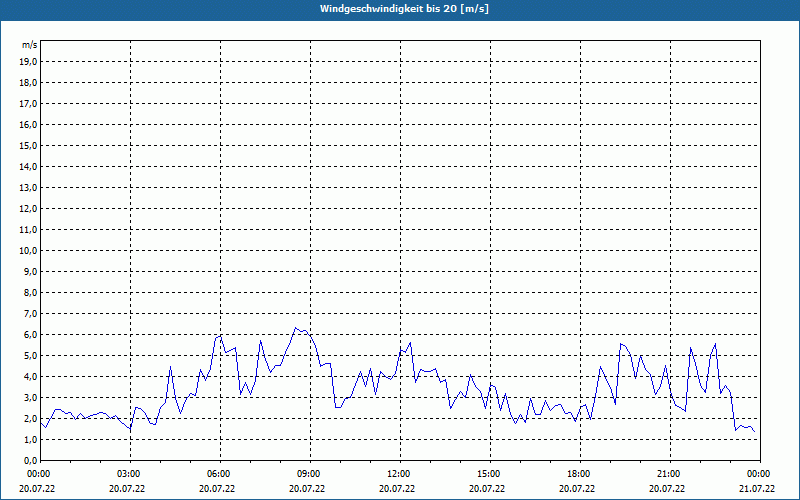
Task: Click the 7,0 y-axis label
Action: coord(30,313)
